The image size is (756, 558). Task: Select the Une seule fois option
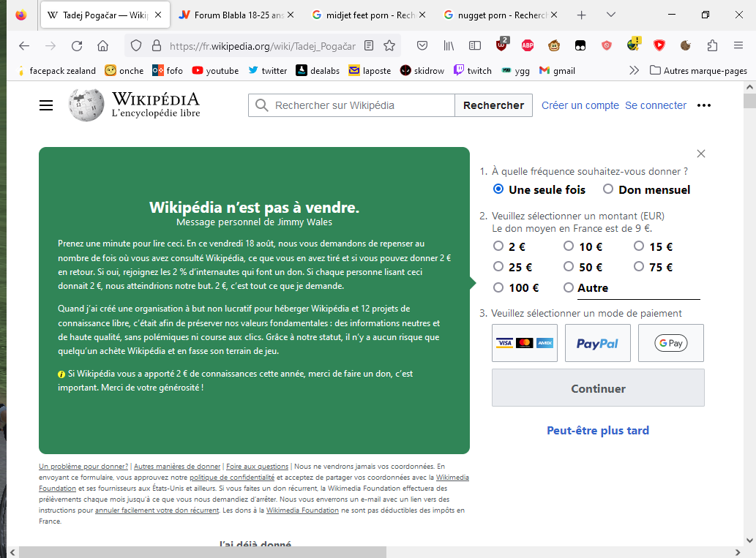pos(498,189)
